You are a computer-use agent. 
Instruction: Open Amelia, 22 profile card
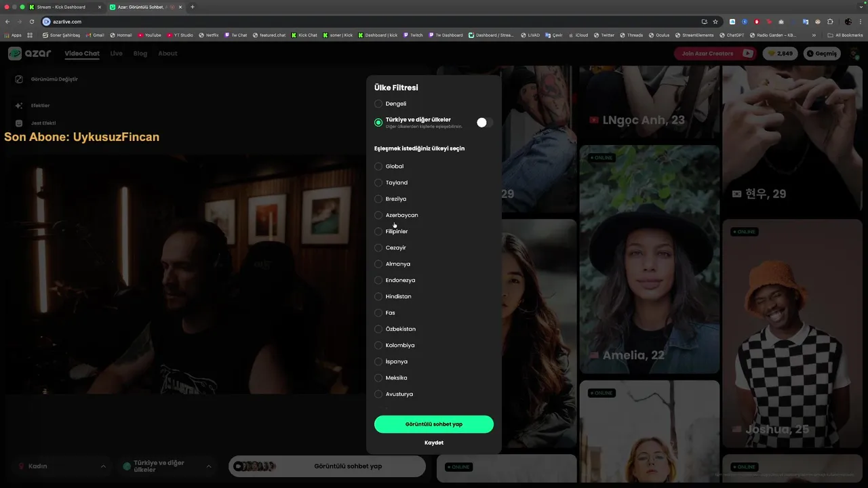pos(650,260)
